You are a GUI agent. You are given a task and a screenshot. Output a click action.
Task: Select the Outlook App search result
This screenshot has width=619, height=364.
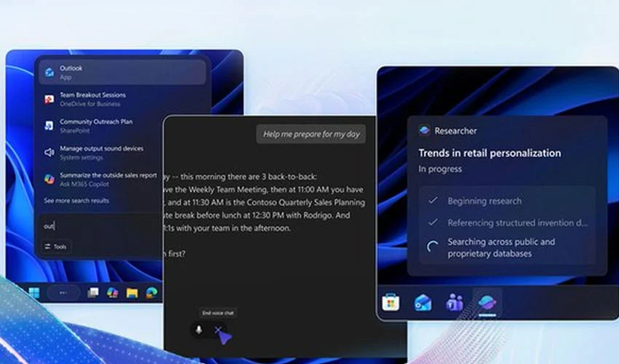(x=122, y=72)
